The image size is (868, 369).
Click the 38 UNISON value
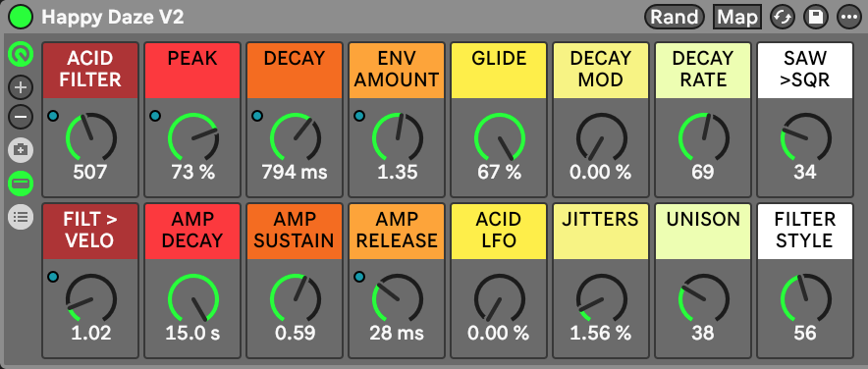pos(703,333)
